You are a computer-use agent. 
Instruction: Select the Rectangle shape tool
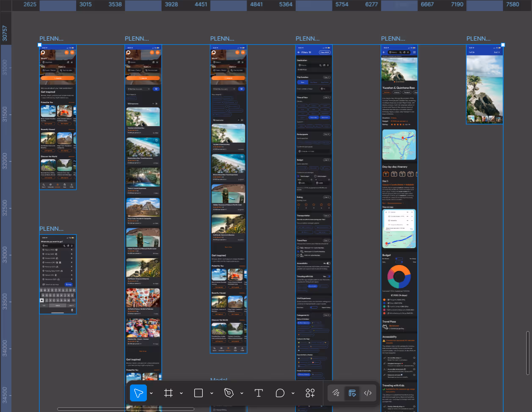198,393
